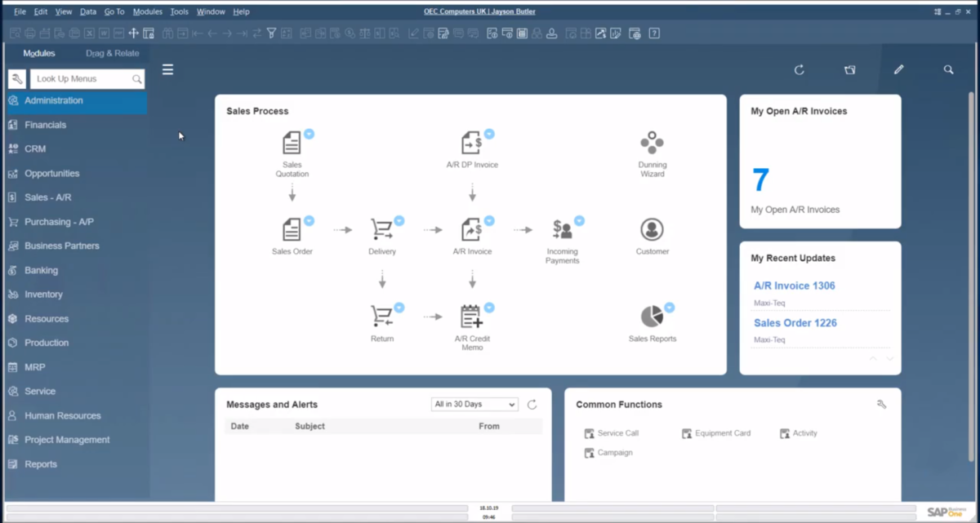Viewport: 980px width, 523px height.
Task: Open the Window menu
Action: pyautogui.click(x=211, y=12)
